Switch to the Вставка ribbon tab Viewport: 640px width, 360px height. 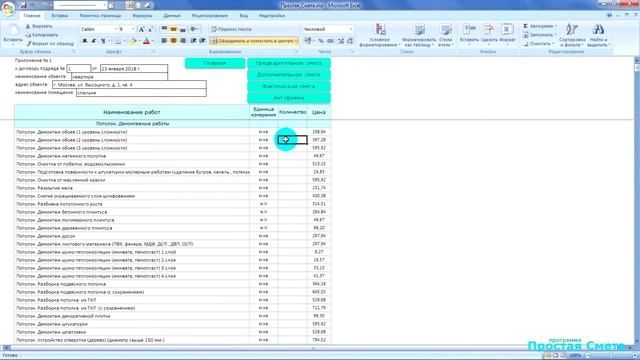click(x=60, y=16)
